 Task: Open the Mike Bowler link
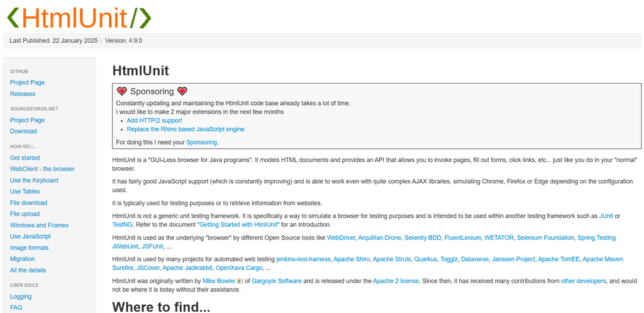[219, 281]
